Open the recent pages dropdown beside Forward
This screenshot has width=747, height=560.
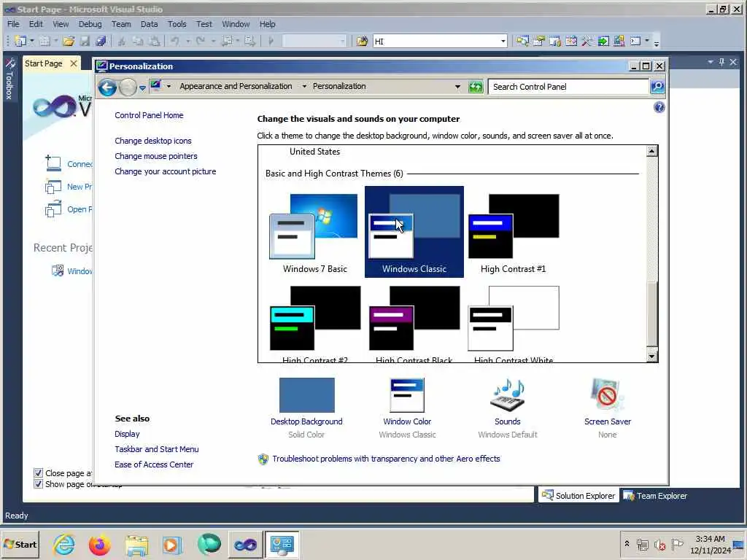[142, 88]
